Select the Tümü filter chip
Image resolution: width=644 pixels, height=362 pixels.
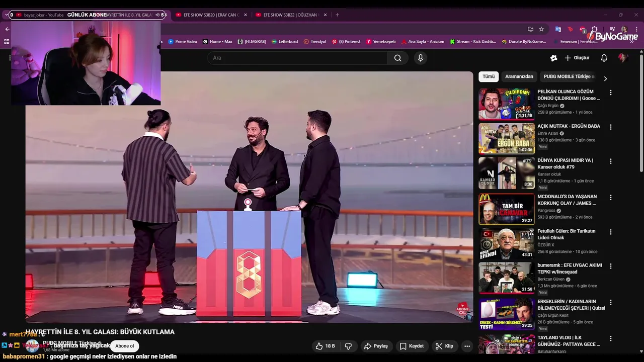click(x=489, y=77)
